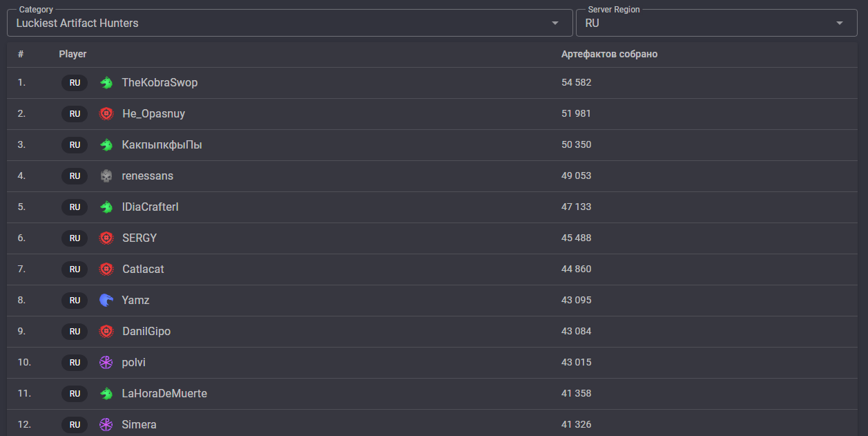Image resolution: width=868 pixels, height=436 pixels.
Task: Click the RU badge next to Yamz
Action: [75, 301]
